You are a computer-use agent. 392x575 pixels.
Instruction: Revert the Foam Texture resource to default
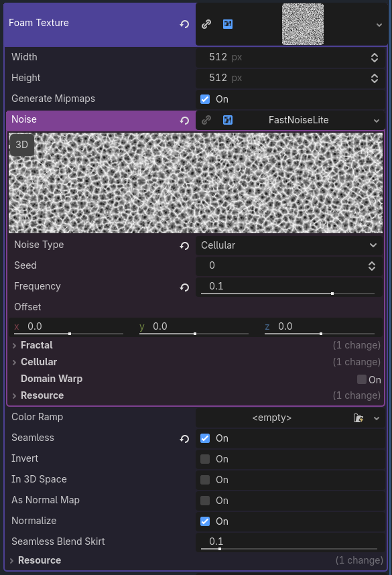[x=184, y=23]
